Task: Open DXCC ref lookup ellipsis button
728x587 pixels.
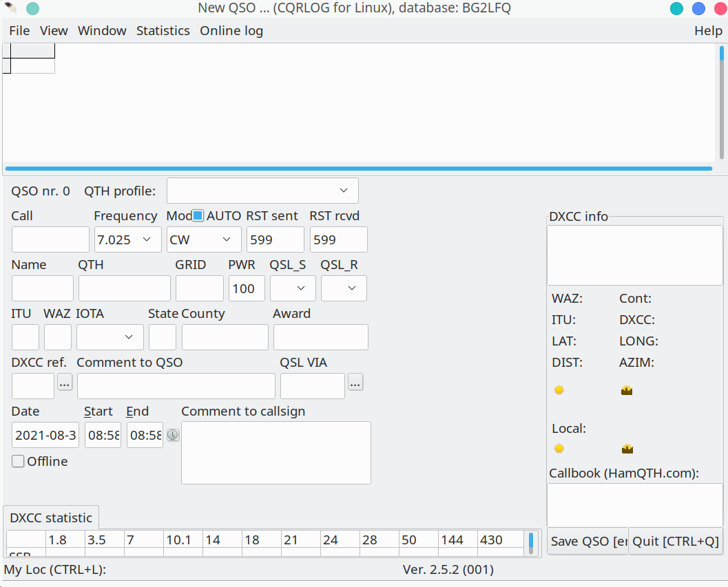Action: pyautogui.click(x=65, y=383)
